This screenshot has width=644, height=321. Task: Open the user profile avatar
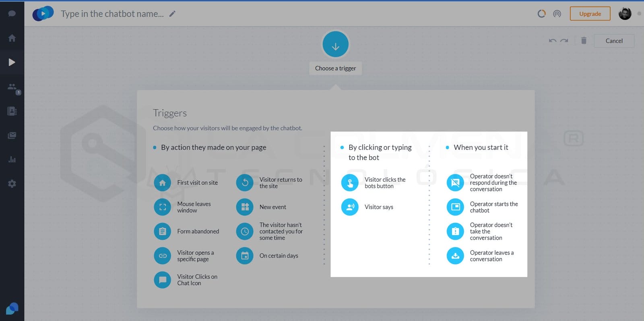click(625, 14)
